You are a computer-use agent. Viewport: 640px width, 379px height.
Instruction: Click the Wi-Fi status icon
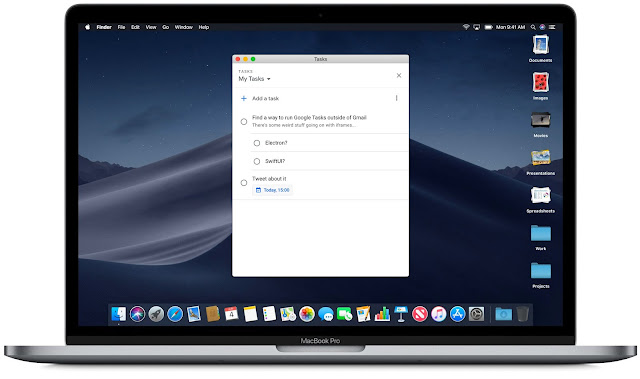point(466,27)
